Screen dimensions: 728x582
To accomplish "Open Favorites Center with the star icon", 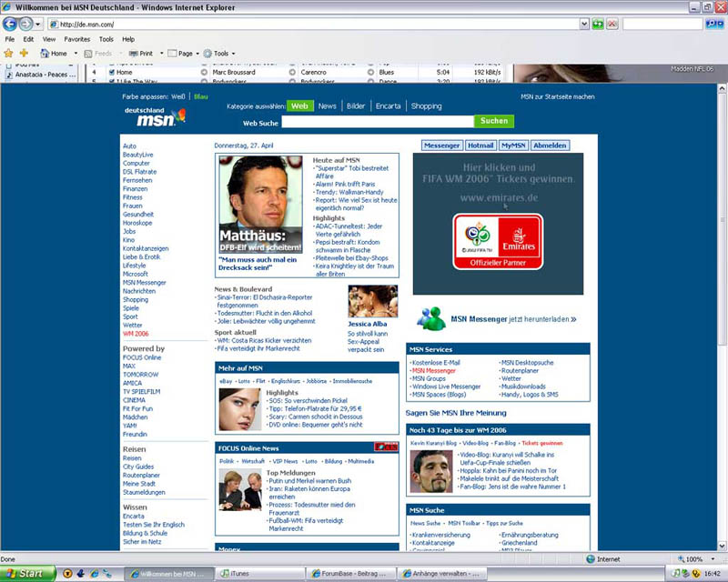I will coord(8,54).
